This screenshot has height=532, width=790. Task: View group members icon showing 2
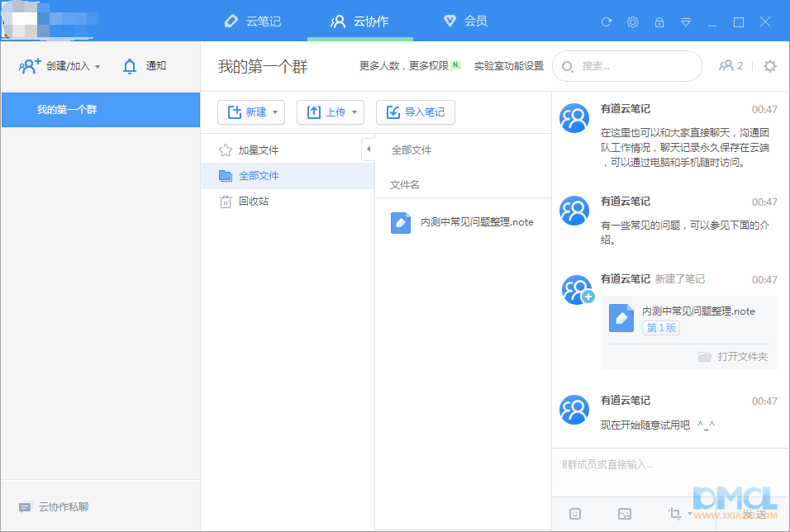point(731,66)
